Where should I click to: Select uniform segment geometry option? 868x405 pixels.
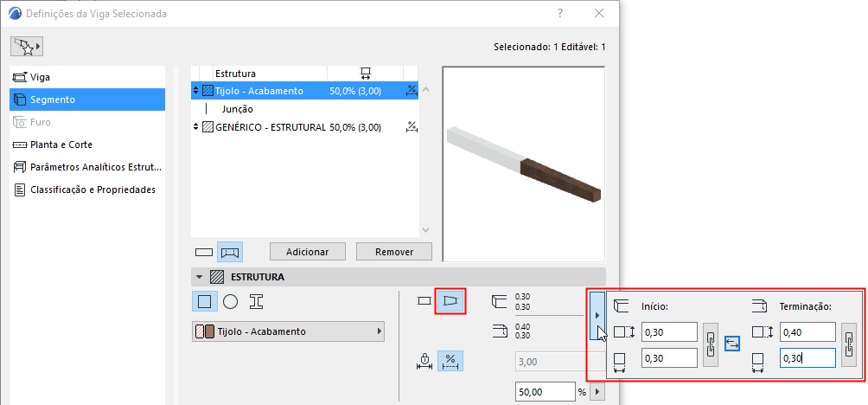(424, 301)
